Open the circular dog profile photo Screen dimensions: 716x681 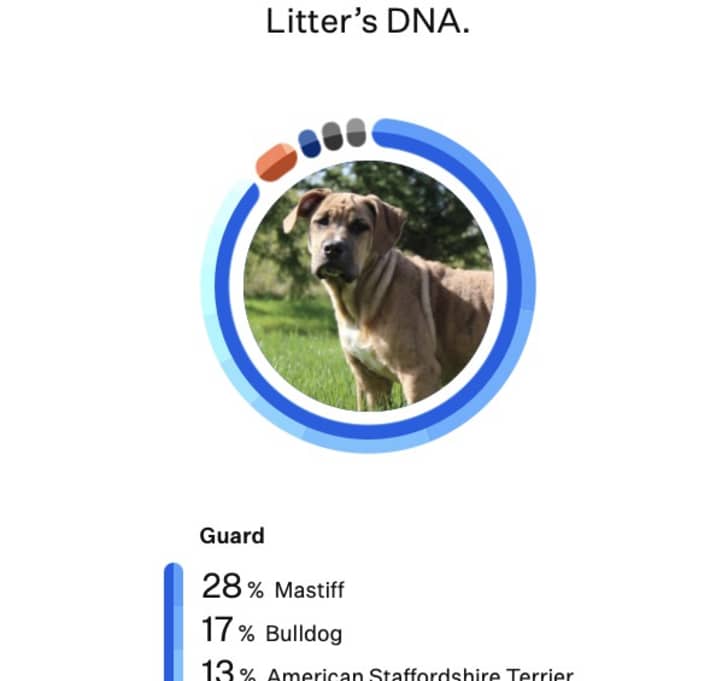[369, 286]
